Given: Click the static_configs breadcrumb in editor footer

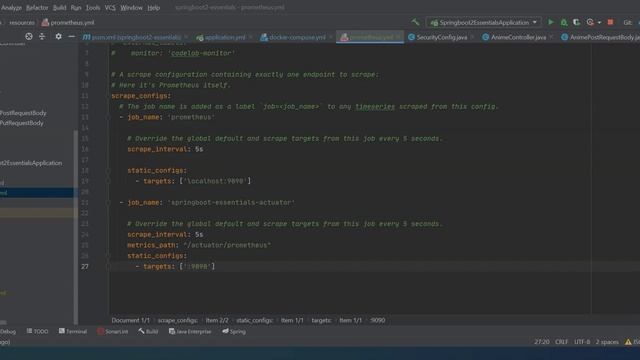Looking at the screenshot, I should point(254,320).
